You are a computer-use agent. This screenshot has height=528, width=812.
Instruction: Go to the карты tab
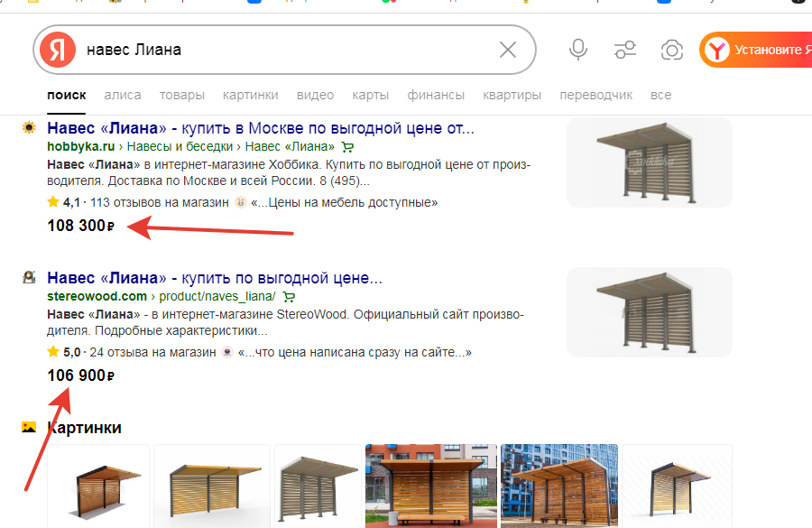pyautogui.click(x=370, y=96)
